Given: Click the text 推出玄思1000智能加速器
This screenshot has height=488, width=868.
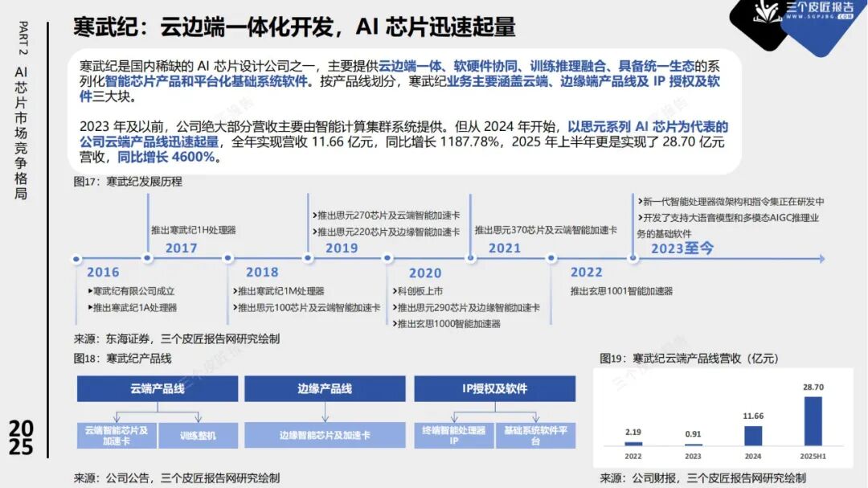Looking at the screenshot, I should point(449,323).
